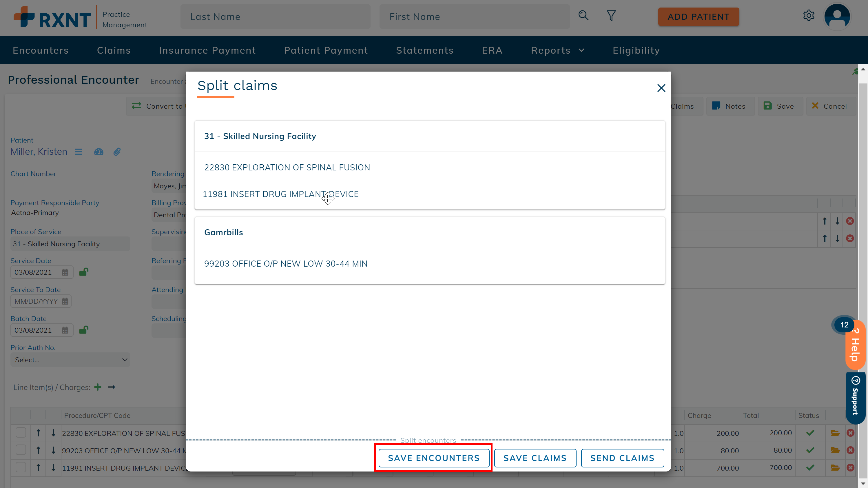Toggle the Service Date lock icon

point(83,272)
